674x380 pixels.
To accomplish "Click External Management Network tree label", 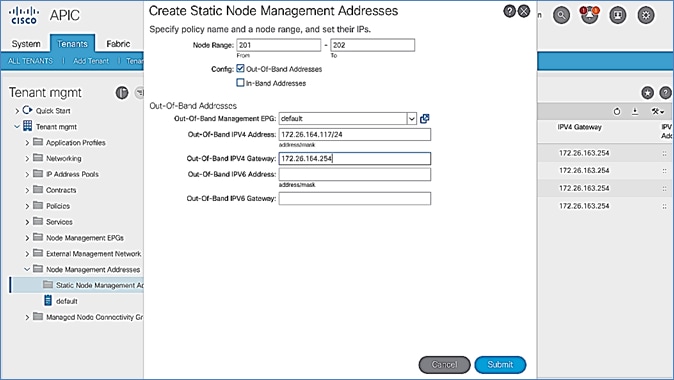I will [94, 254].
